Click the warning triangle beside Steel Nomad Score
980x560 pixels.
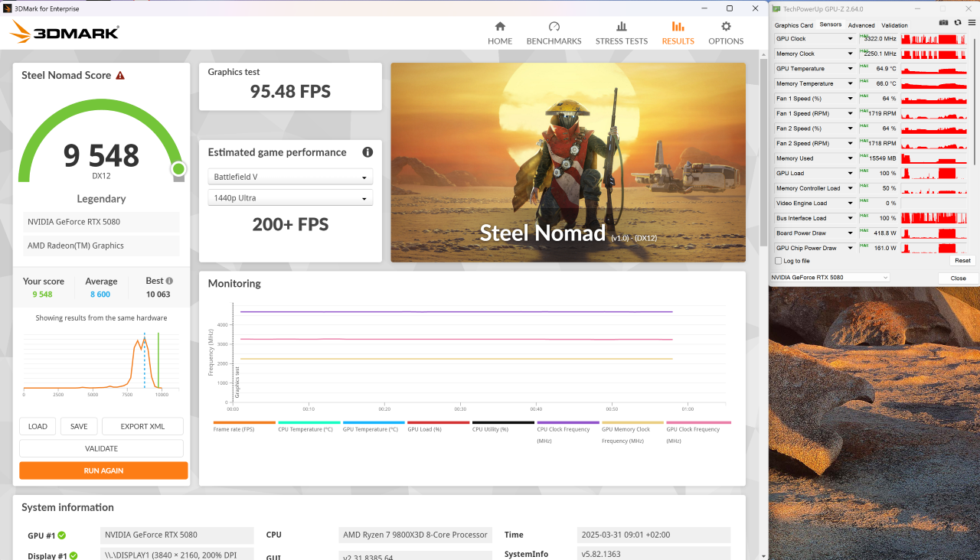tap(120, 75)
